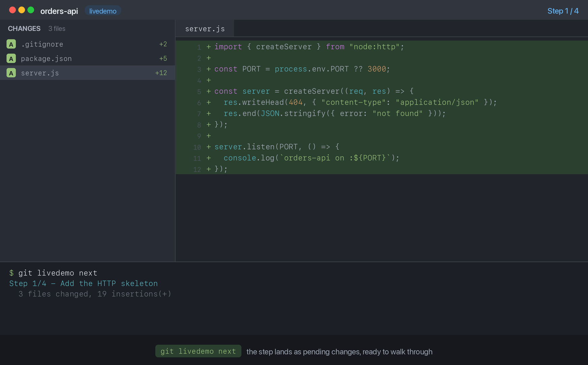Click the `orders-api on :${PORT}` template string

coord(335,158)
